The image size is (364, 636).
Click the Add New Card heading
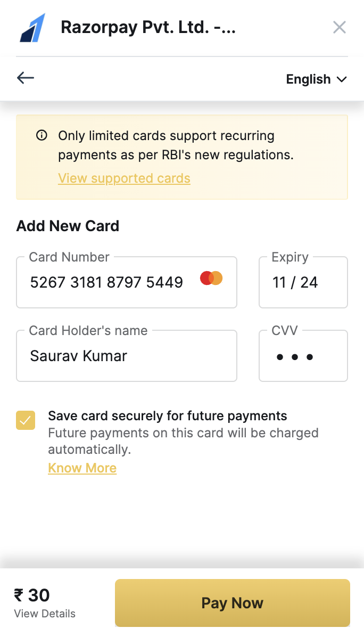point(68,226)
